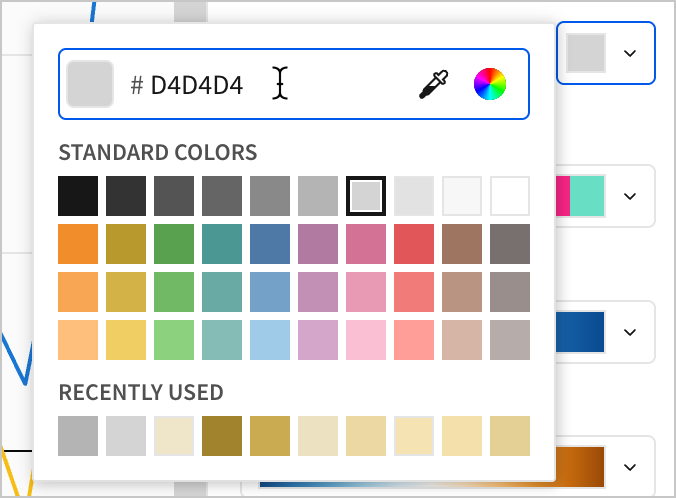Screen dimensions: 676x498
Task: Pick a color with the eyedropper tool
Action: tap(433, 85)
